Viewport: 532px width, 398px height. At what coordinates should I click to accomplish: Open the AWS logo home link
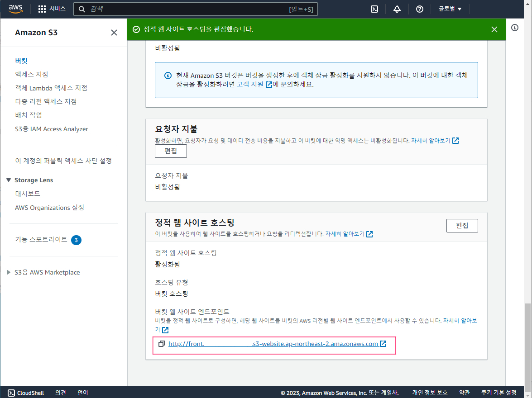(15, 9)
